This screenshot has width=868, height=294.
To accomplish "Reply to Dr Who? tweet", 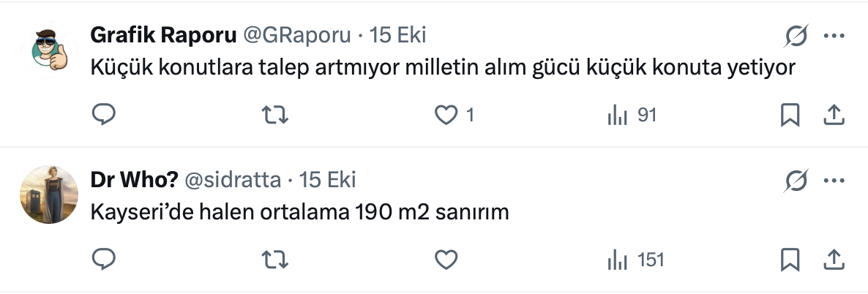I will click(104, 260).
